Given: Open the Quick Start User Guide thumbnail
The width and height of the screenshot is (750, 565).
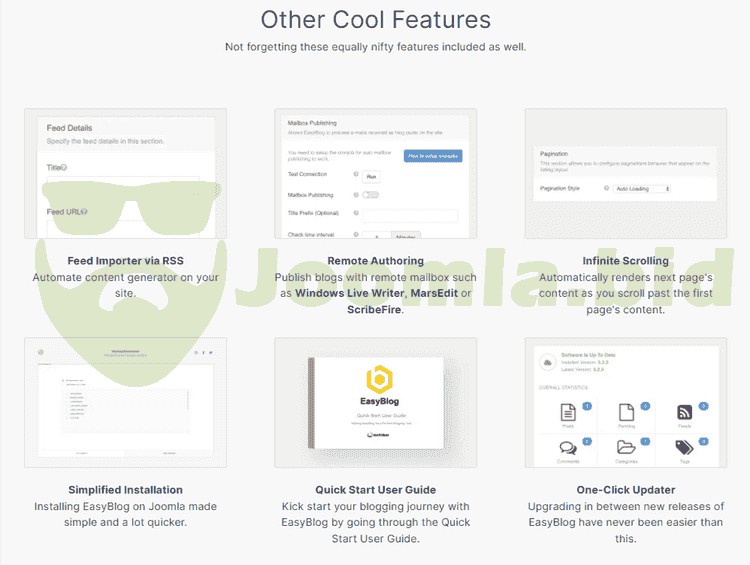Looking at the screenshot, I should pos(375,402).
